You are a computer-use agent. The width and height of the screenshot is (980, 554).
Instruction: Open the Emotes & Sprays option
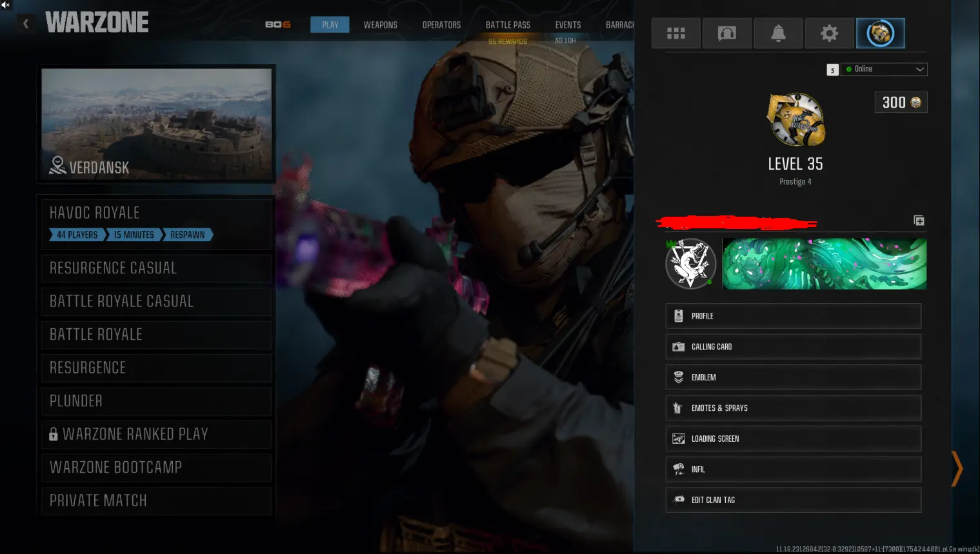793,408
